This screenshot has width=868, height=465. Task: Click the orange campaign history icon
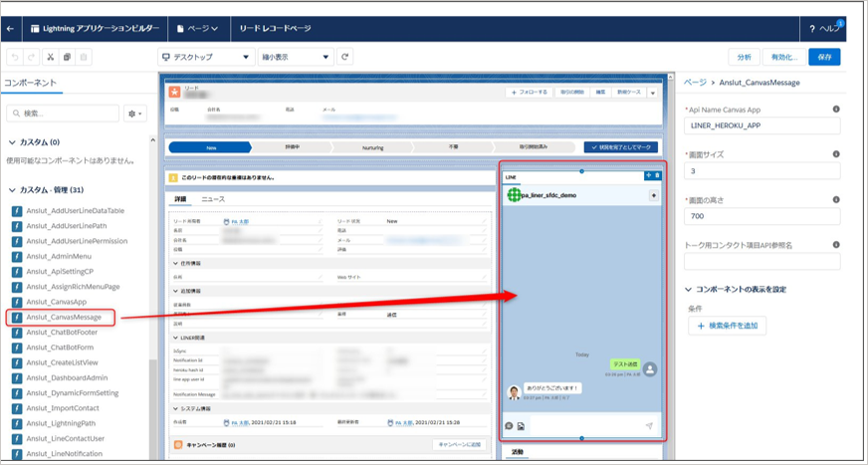(178, 444)
